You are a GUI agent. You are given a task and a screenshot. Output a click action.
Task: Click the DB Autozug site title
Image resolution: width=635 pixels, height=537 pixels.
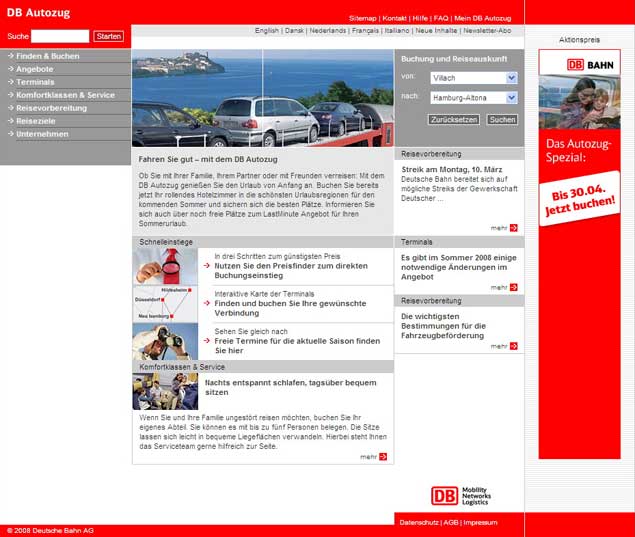click(38, 13)
